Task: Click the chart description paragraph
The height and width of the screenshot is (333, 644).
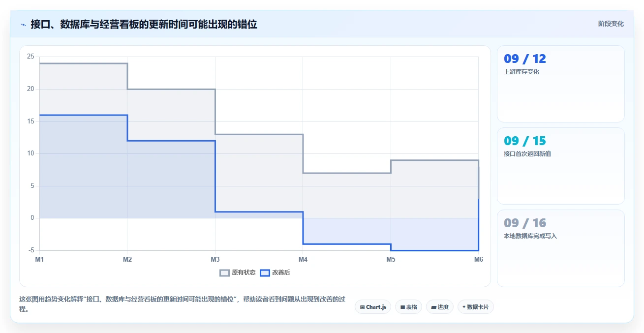Action: click(x=182, y=304)
